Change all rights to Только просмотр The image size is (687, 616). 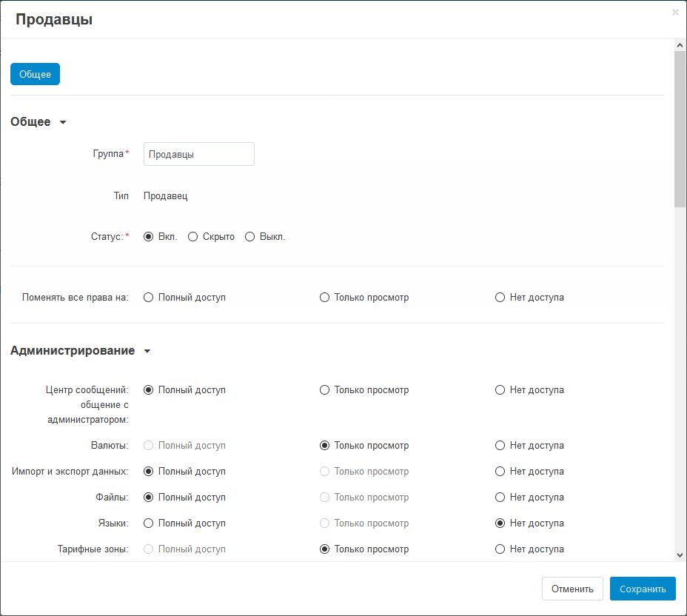[x=324, y=298]
